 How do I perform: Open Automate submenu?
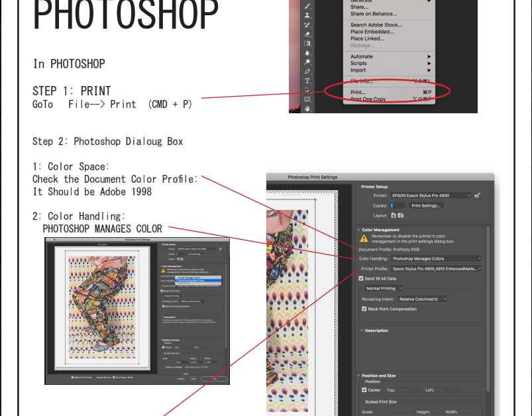(x=389, y=56)
